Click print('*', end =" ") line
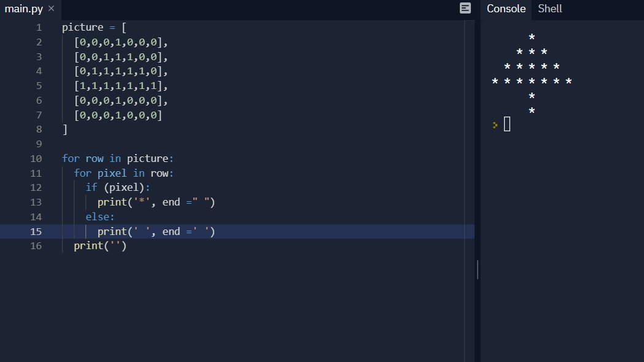Screen dimensions: 644x362 tap(156, 202)
